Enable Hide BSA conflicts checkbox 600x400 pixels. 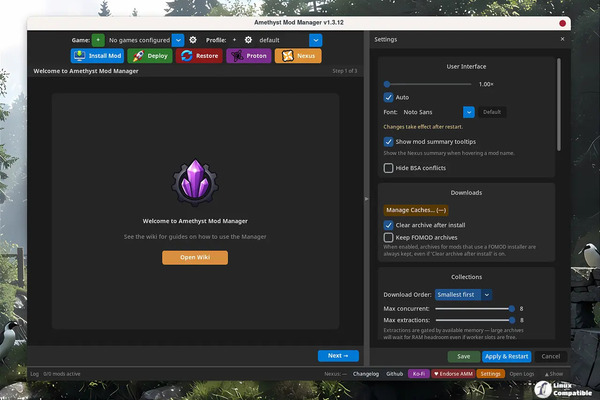click(x=388, y=168)
